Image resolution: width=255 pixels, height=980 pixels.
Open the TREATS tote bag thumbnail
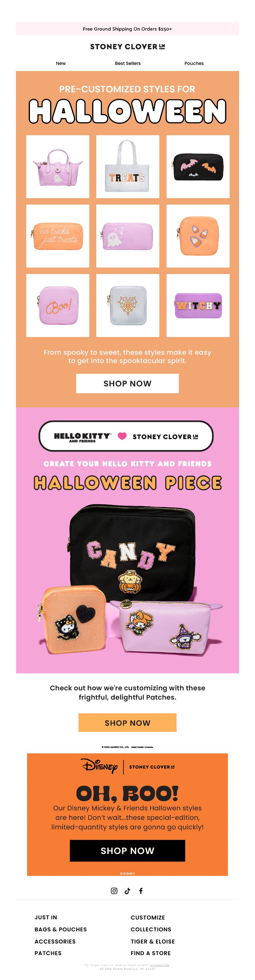click(x=128, y=166)
